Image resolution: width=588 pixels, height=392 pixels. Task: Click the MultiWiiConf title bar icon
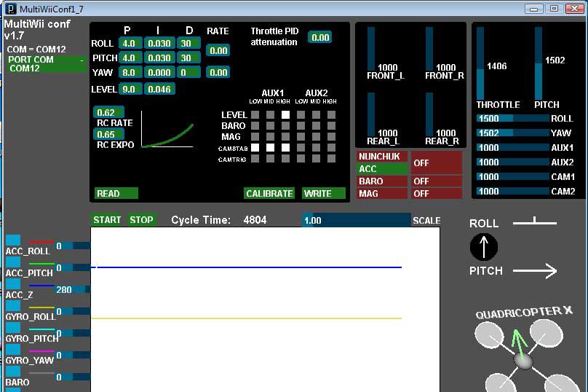(x=12, y=8)
